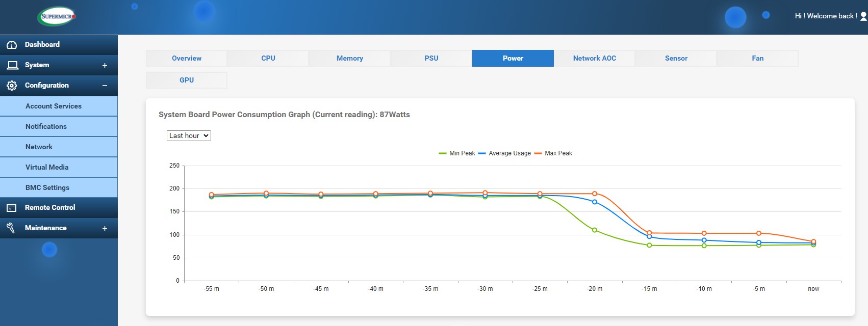Click the System laptop icon
The width and height of the screenshot is (868, 326).
12,65
